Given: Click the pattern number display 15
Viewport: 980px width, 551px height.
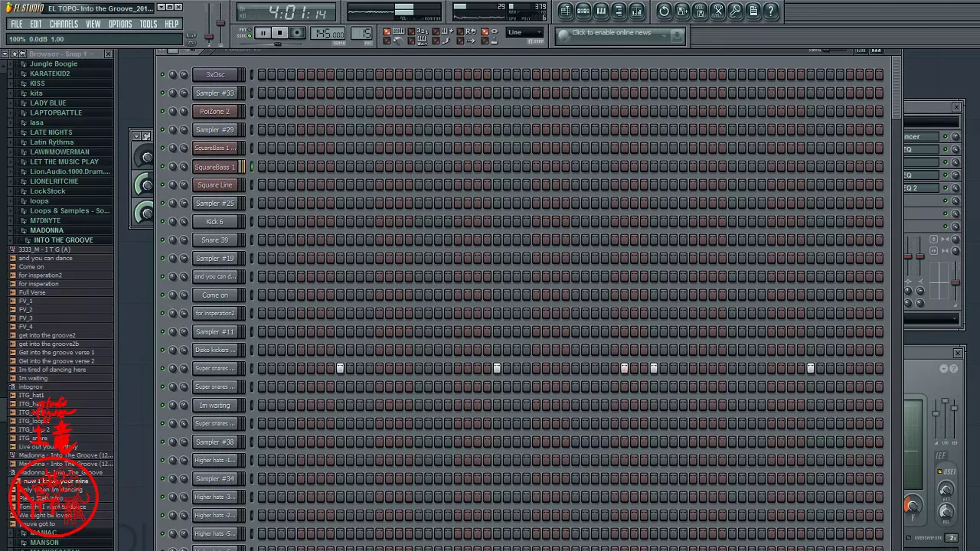Looking at the screenshot, I should coord(362,34).
